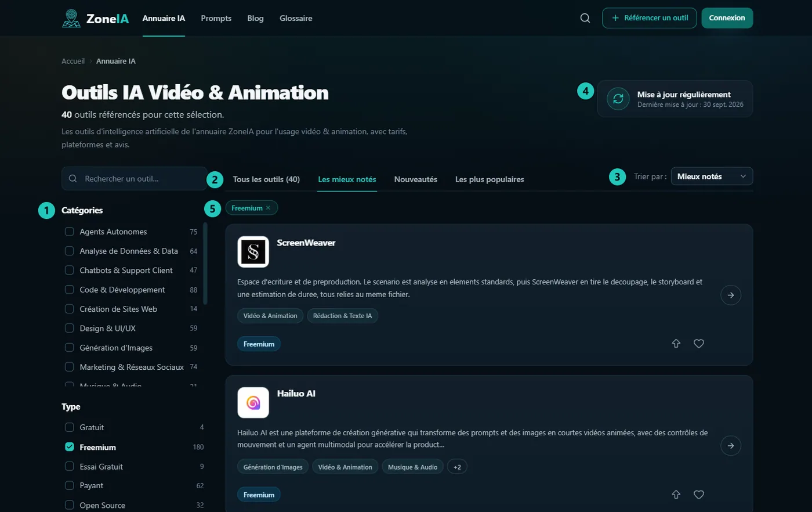This screenshot has height=512, width=812.
Task: Click the Référencer un outil button
Action: (x=649, y=18)
